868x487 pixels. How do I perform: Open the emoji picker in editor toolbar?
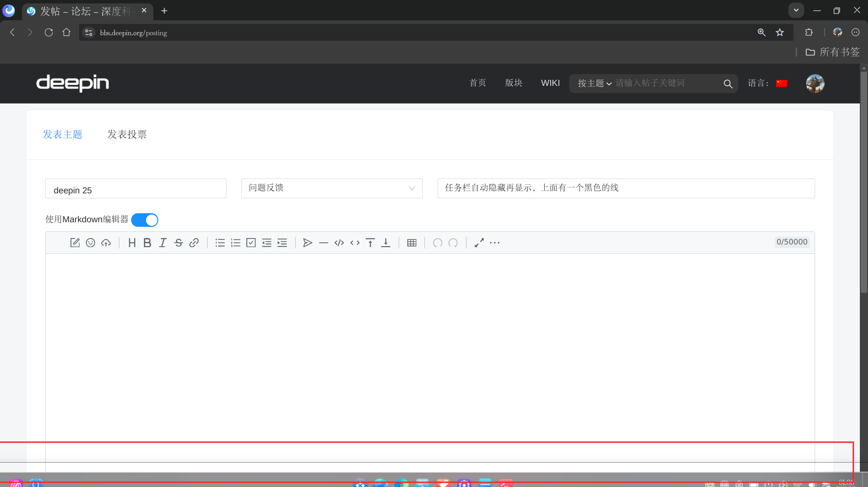(x=90, y=243)
